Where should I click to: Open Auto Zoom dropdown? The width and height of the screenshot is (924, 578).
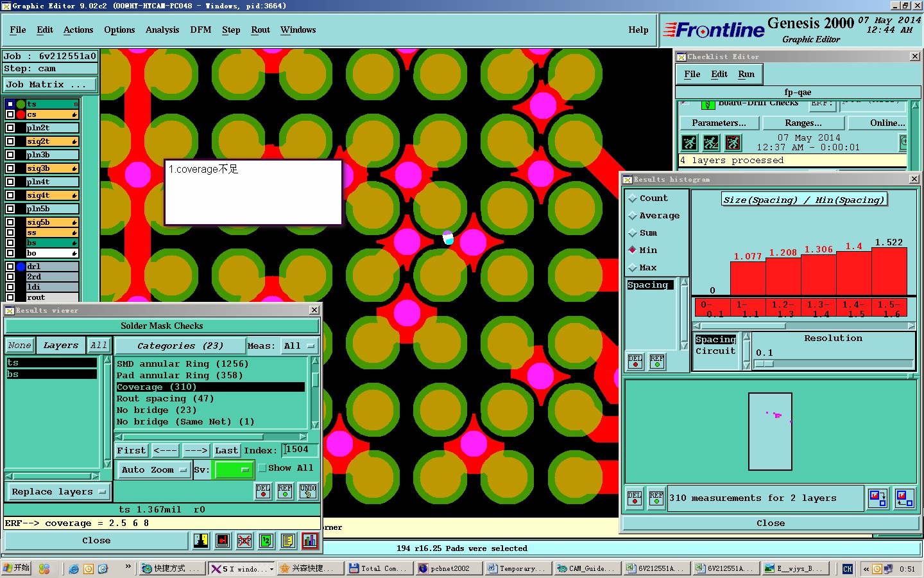point(154,470)
